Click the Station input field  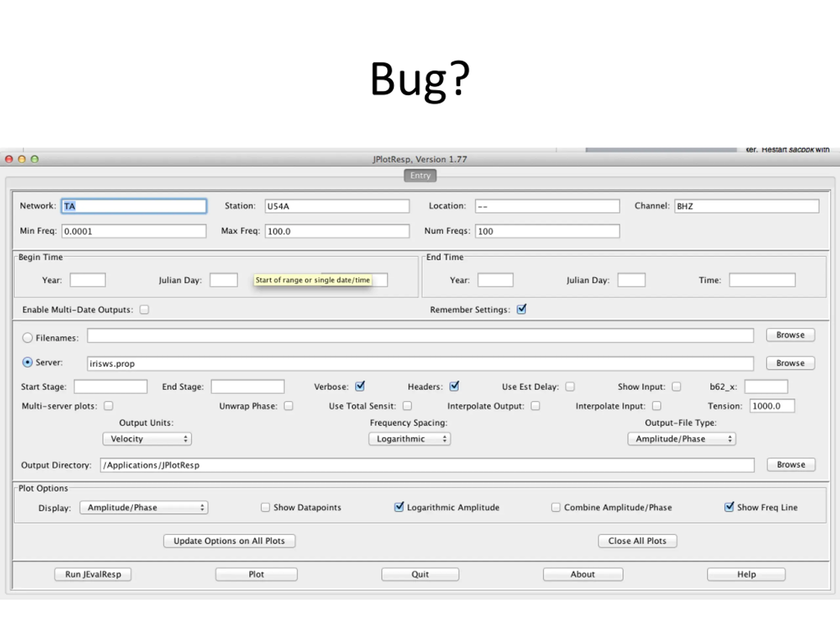click(337, 206)
